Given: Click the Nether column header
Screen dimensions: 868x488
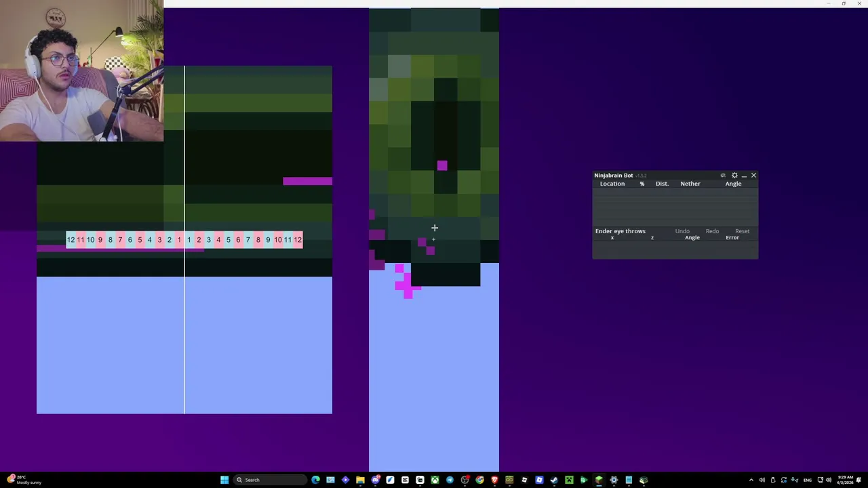Looking at the screenshot, I should tap(690, 184).
